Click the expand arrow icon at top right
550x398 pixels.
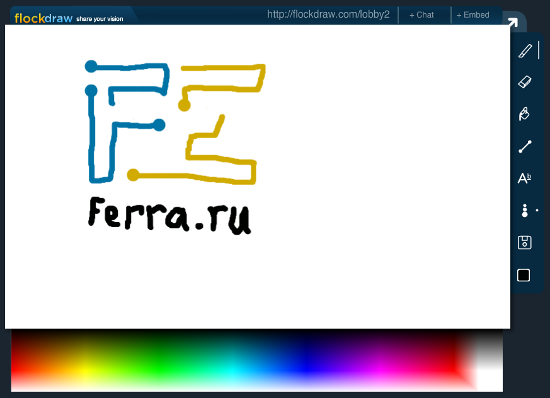(512, 22)
